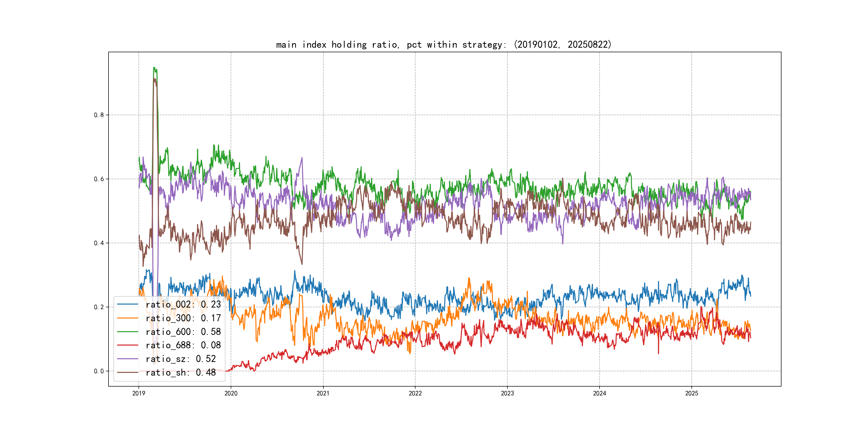Click the blue ratio_002 legend line
This screenshot has height=434, width=868.
[127, 304]
